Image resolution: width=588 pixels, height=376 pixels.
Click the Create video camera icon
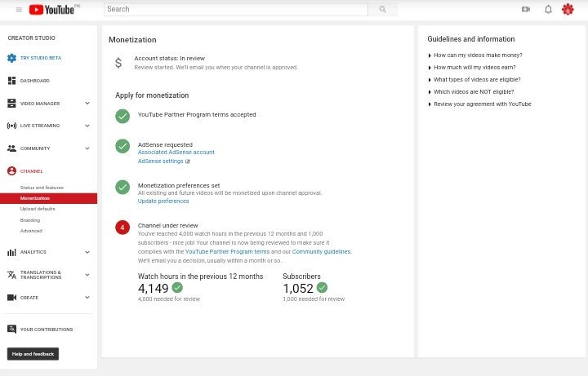[x=11, y=298]
